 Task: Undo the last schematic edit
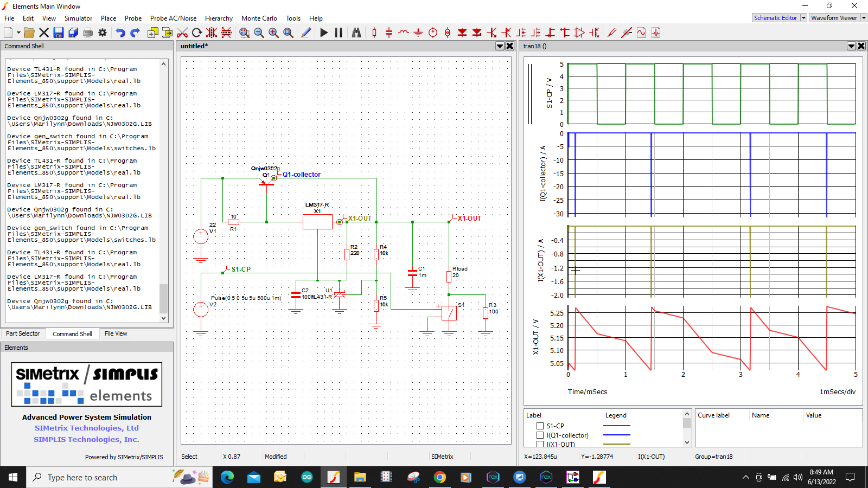(x=120, y=33)
